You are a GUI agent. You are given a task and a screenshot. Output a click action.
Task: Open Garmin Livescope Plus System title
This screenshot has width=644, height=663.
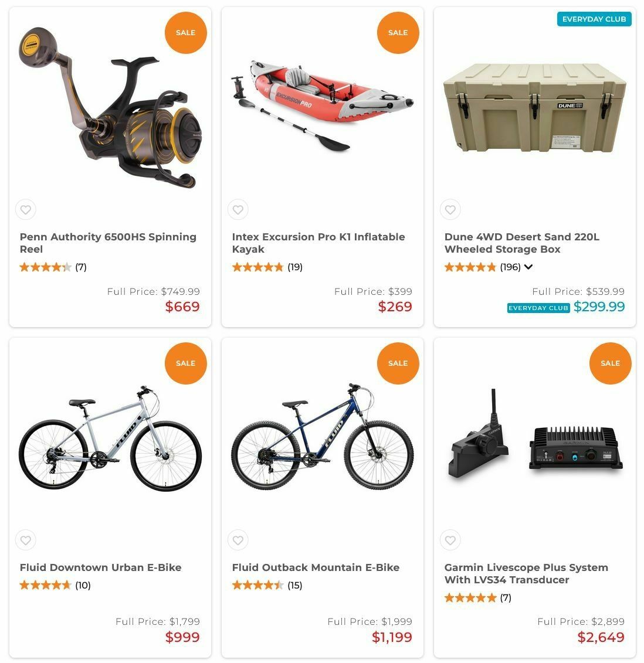pos(526,573)
